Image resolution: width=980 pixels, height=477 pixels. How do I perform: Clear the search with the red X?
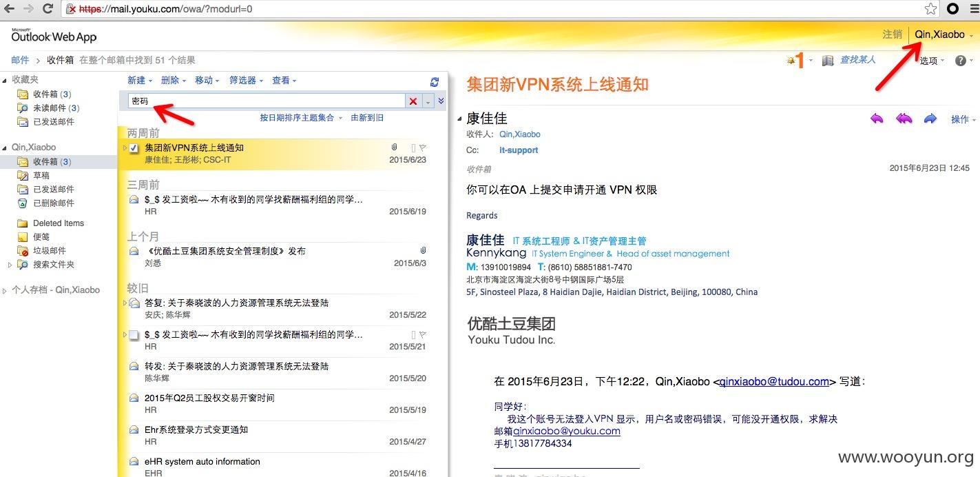pos(413,101)
